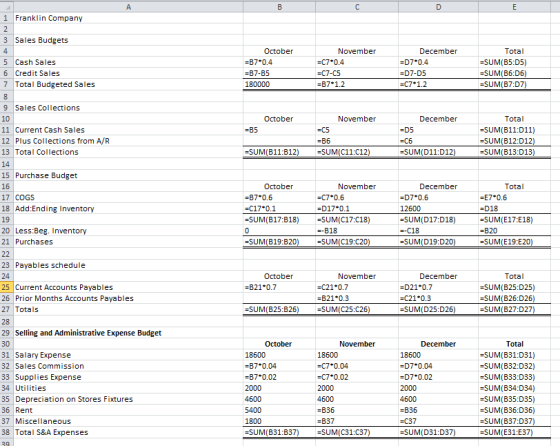Select column A header
Screen dimensions: 560x446
(x=129, y=7)
